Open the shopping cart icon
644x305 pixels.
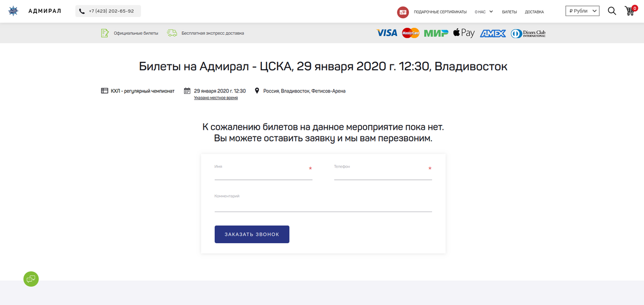click(630, 11)
